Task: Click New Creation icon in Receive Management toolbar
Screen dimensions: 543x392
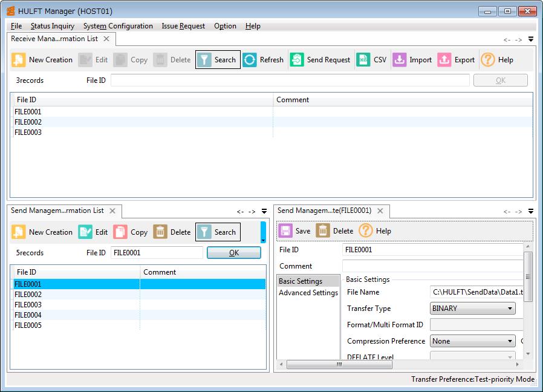Action: 19,60
